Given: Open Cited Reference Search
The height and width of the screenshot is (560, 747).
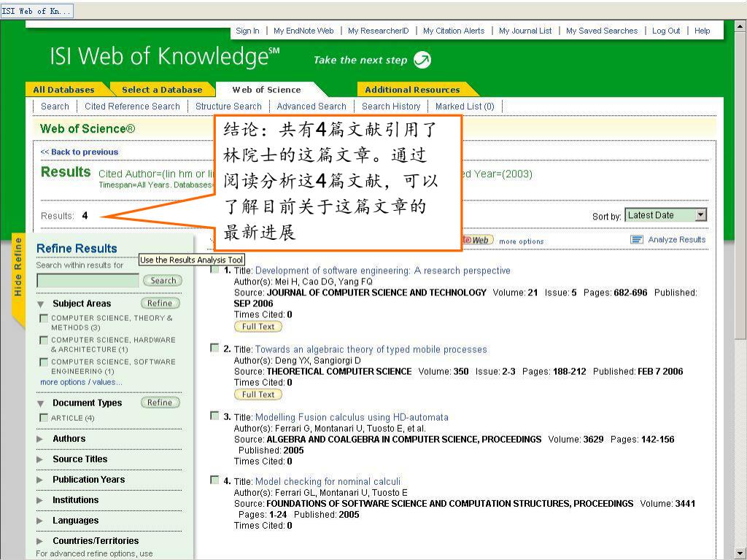Looking at the screenshot, I should click(x=133, y=106).
